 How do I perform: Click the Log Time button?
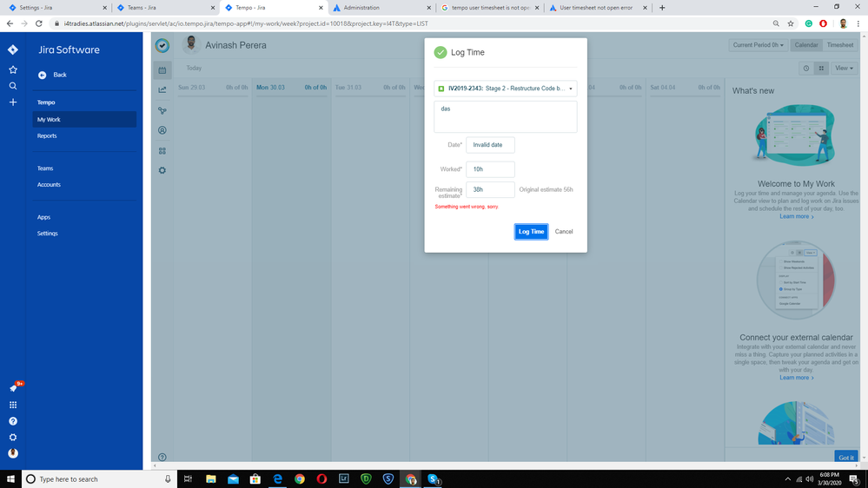pos(531,231)
